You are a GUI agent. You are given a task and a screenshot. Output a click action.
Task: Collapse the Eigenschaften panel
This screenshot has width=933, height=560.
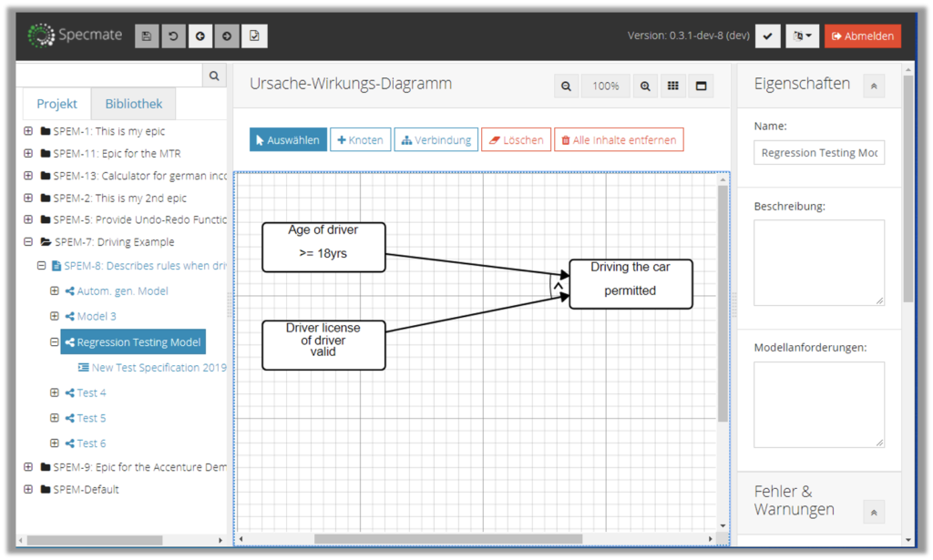click(873, 87)
